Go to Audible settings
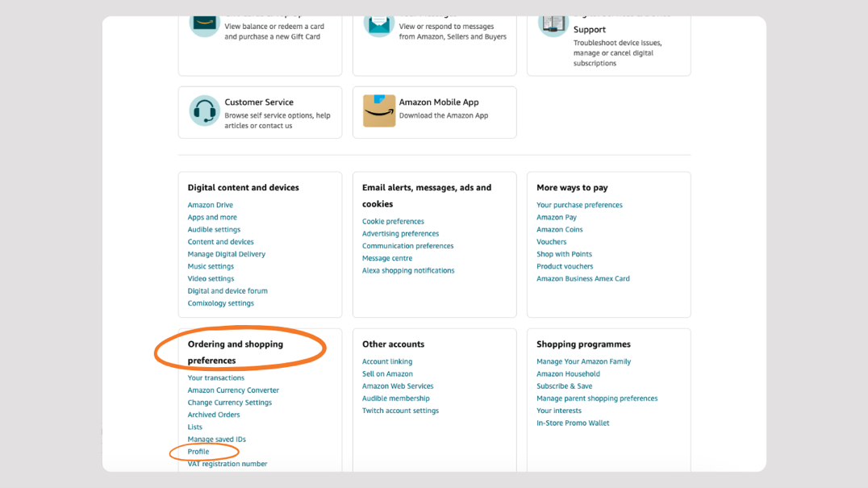Screen dimensions: 868x488 (x=214, y=229)
